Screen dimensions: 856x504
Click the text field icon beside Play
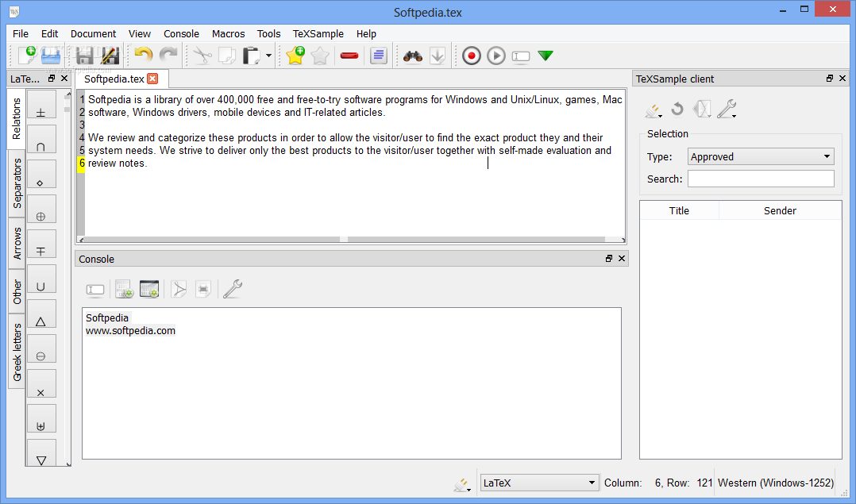[x=521, y=56]
